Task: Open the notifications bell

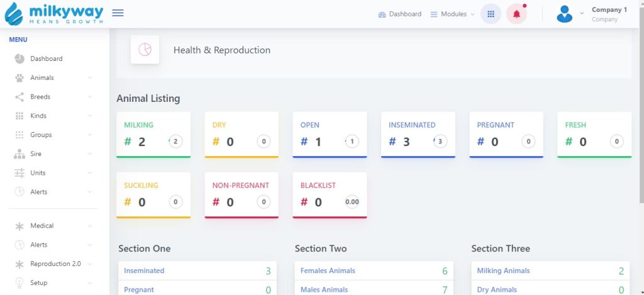Action: point(516,14)
